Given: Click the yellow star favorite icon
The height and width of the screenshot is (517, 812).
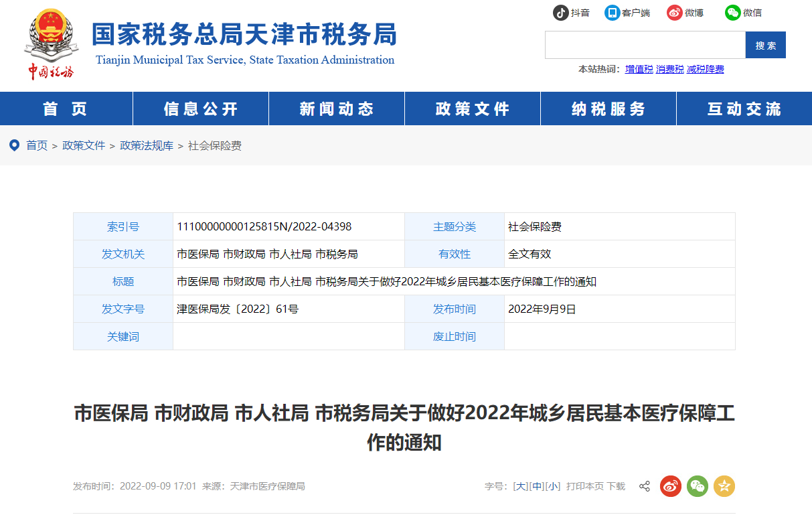Looking at the screenshot, I should [x=724, y=486].
